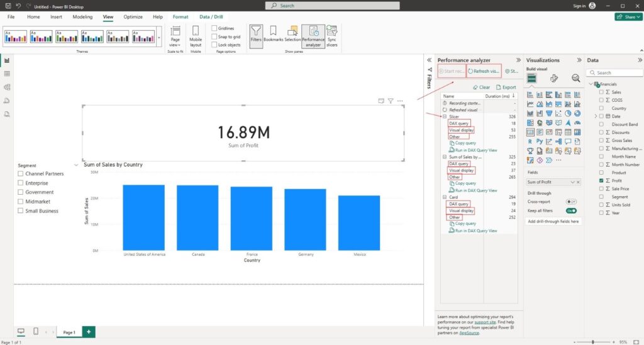Open the Bookmarks pane
The image size is (644, 345).
point(273,34)
